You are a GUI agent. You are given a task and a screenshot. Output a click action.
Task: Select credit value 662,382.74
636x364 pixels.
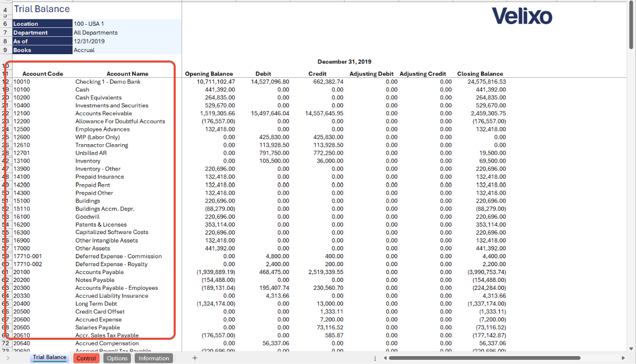point(328,82)
